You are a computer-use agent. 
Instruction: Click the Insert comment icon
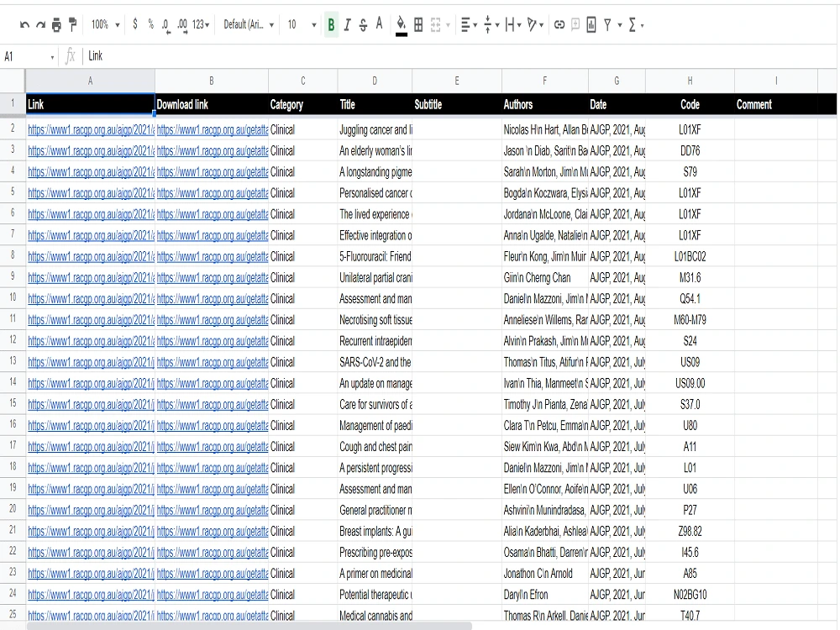click(x=575, y=24)
